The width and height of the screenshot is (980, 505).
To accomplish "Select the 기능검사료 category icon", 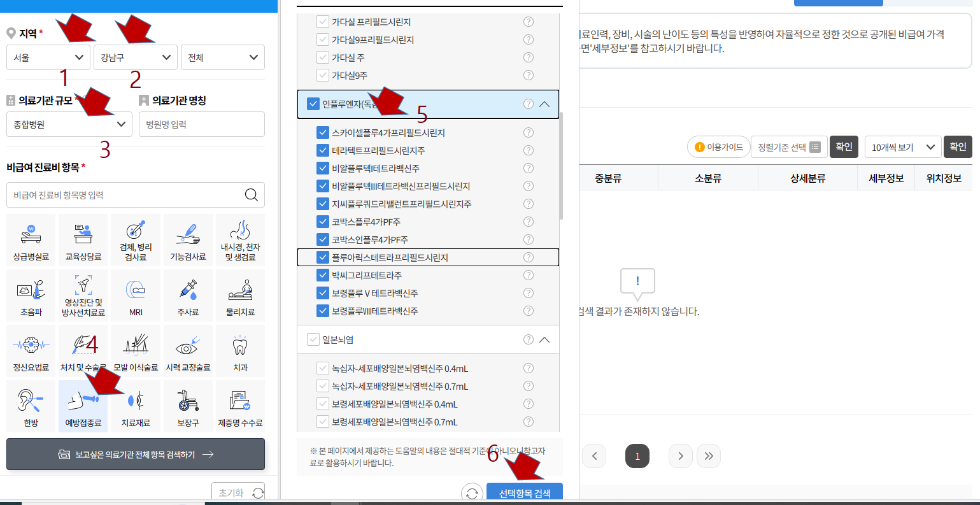I will [188, 239].
